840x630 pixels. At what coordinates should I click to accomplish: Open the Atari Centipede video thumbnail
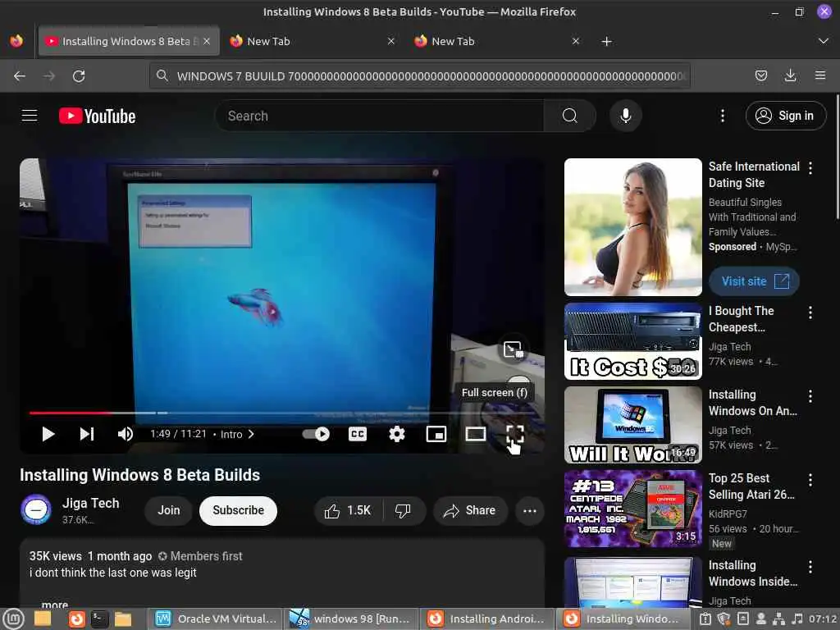[632, 509]
